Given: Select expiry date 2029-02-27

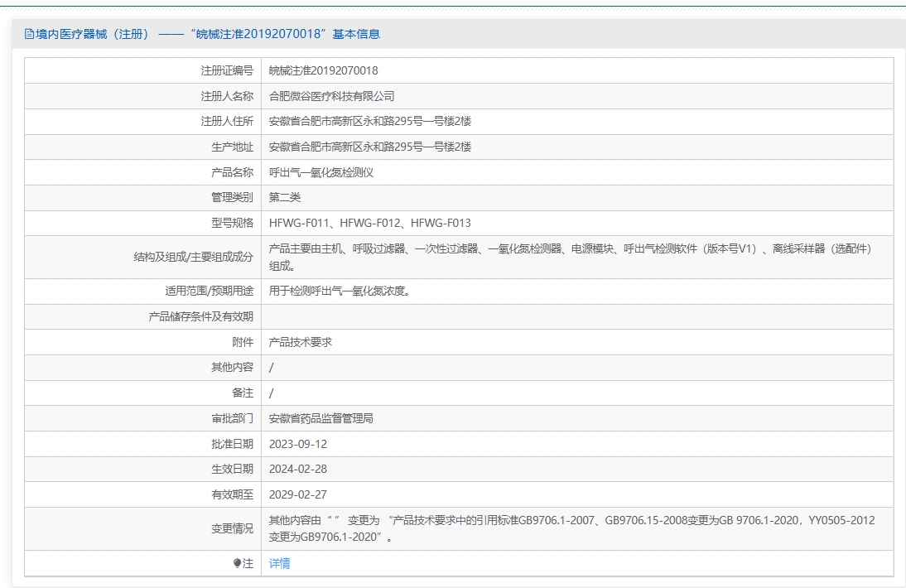Looking at the screenshot, I should 298,494.
